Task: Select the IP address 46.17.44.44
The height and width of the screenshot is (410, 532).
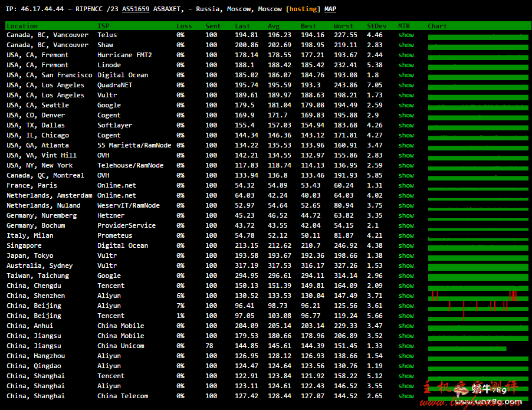Action: click(42, 9)
